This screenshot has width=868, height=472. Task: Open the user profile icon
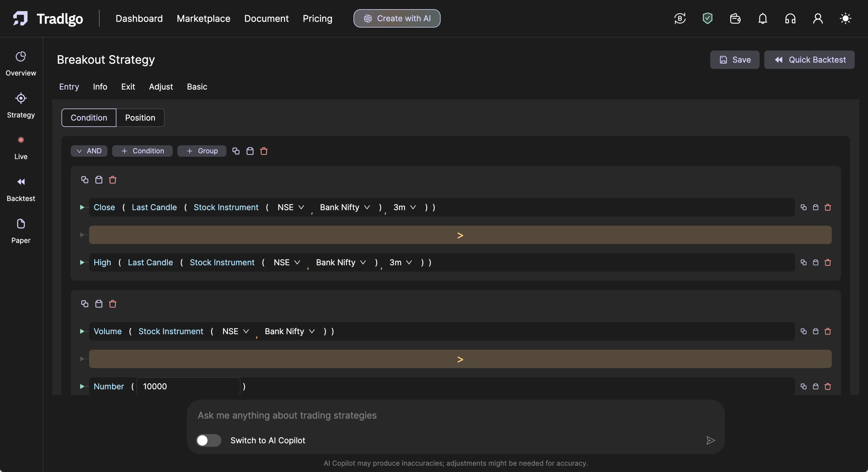click(818, 19)
